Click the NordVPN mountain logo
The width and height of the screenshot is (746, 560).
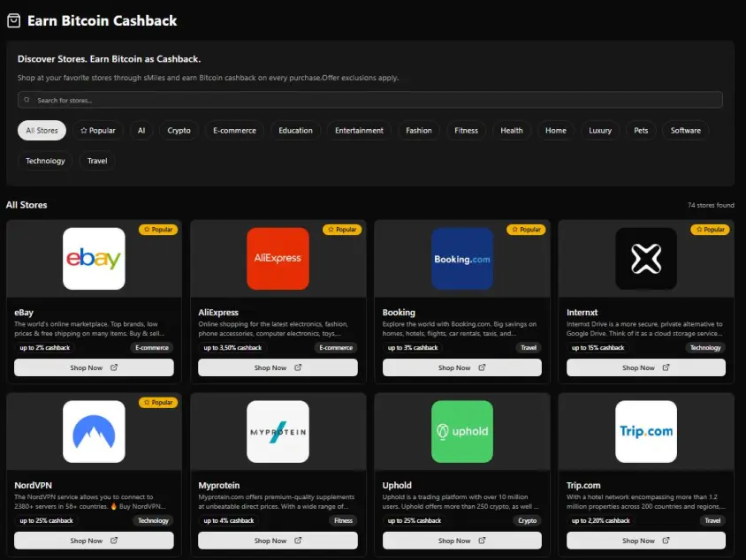[94, 432]
